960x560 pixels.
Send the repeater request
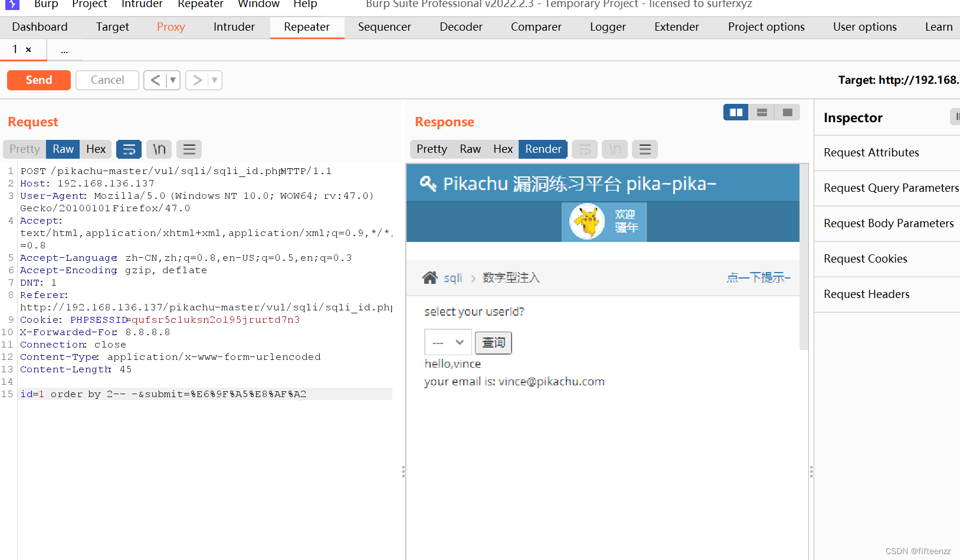(39, 80)
